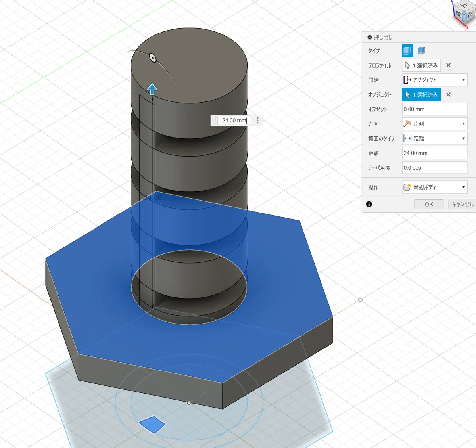Image resolution: width=476 pixels, height=448 pixels.
Task: Click the profile selection button
Action: (421, 65)
